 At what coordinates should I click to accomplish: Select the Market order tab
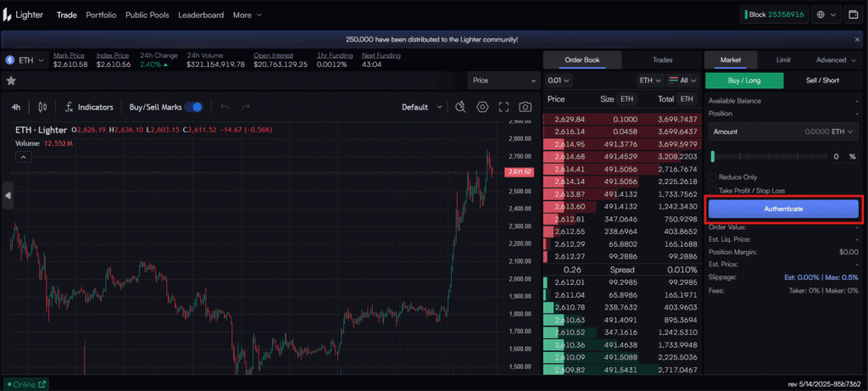[x=730, y=60]
